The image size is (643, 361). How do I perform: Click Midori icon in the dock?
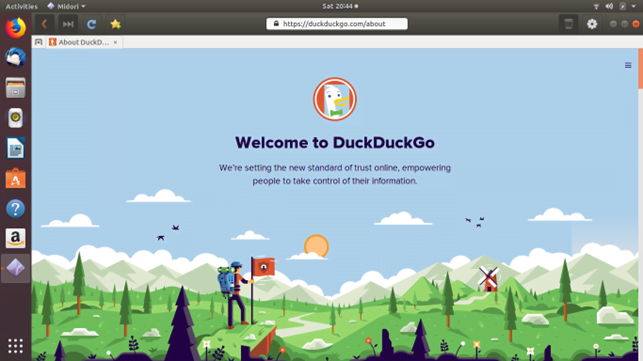16,269
